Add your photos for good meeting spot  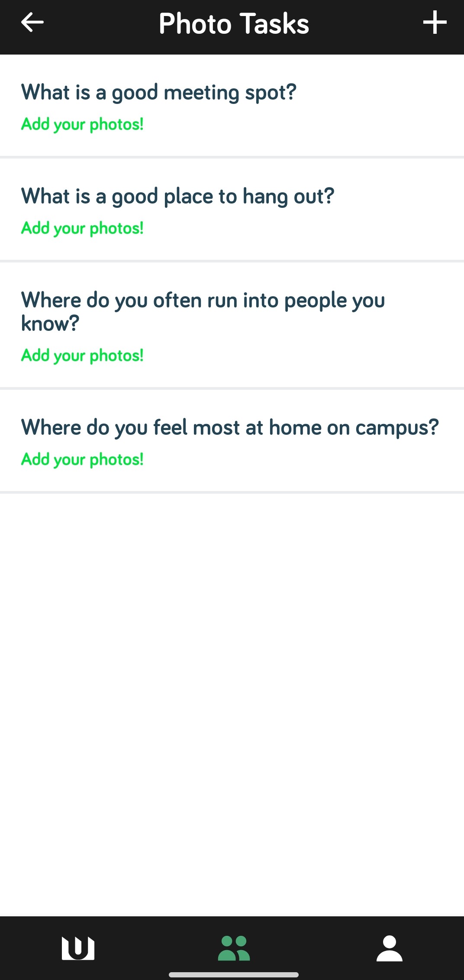coord(82,124)
